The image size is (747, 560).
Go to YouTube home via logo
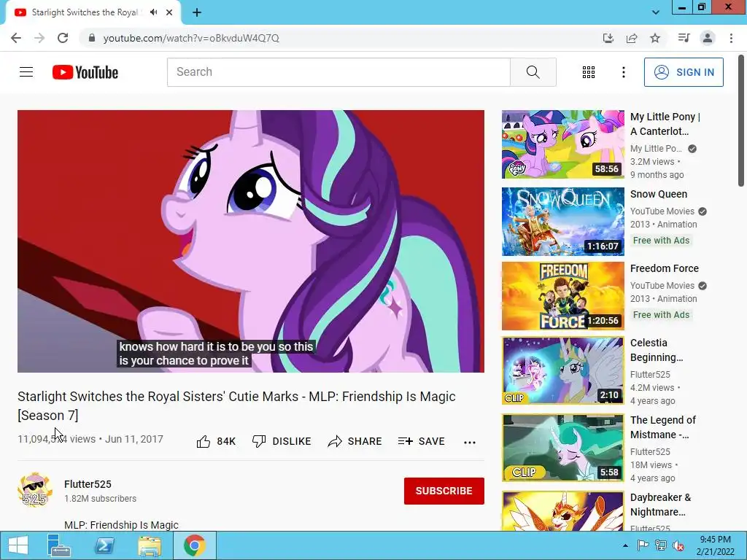point(85,72)
